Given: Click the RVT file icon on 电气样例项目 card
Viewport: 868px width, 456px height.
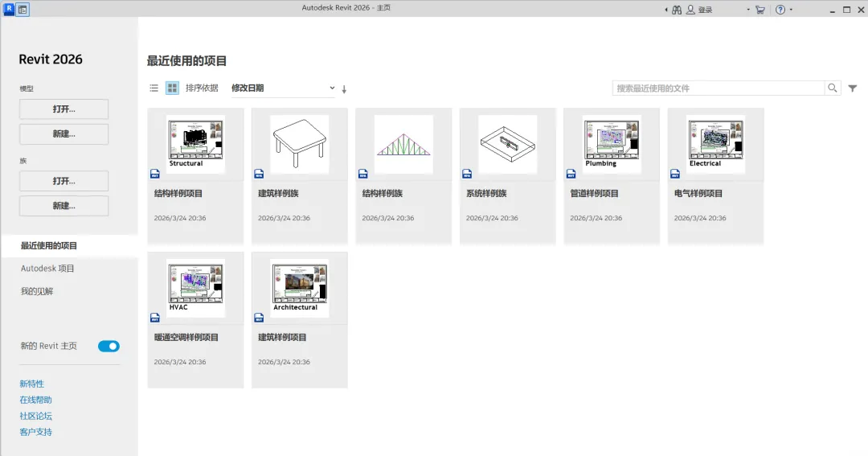Looking at the screenshot, I should pos(675,174).
